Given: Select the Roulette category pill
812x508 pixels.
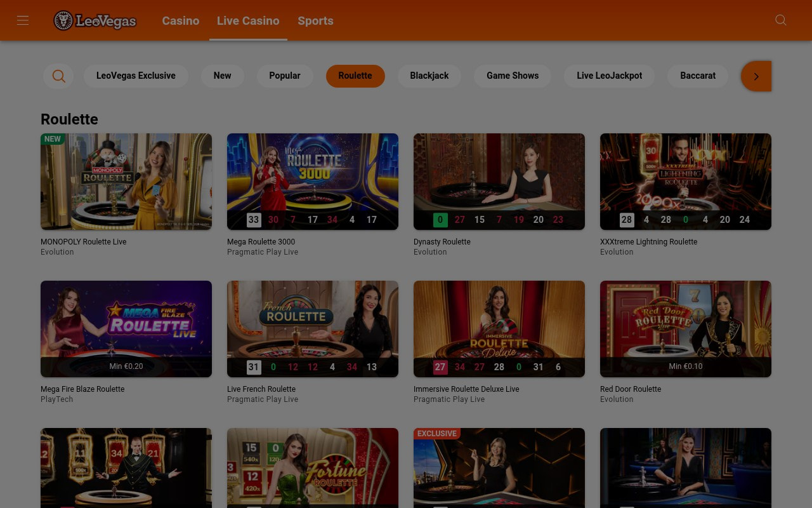Looking at the screenshot, I should [355, 76].
